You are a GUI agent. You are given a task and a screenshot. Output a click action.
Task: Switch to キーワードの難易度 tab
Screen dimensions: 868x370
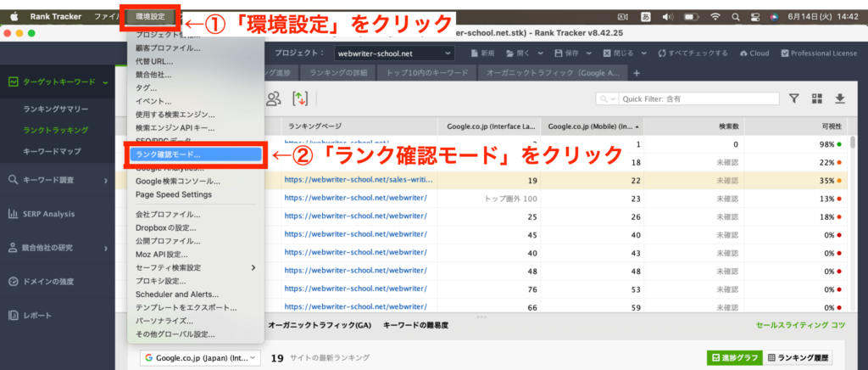click(415, 326)
